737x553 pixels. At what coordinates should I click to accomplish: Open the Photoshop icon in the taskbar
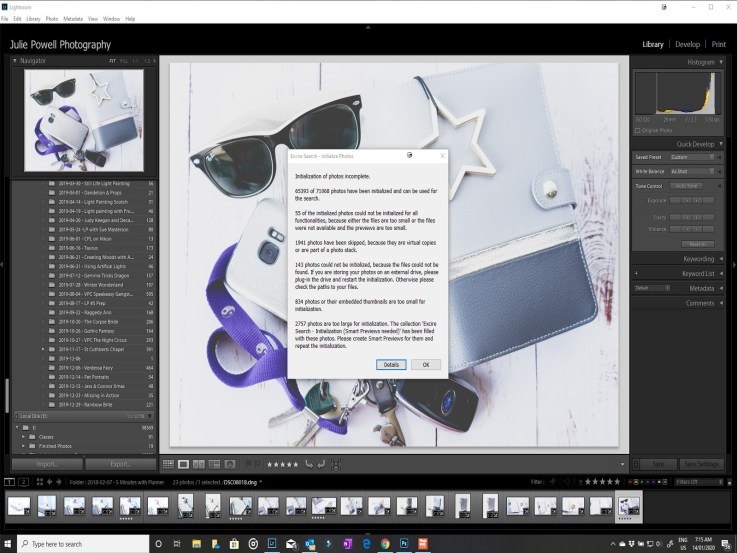(x=404, y=544)
